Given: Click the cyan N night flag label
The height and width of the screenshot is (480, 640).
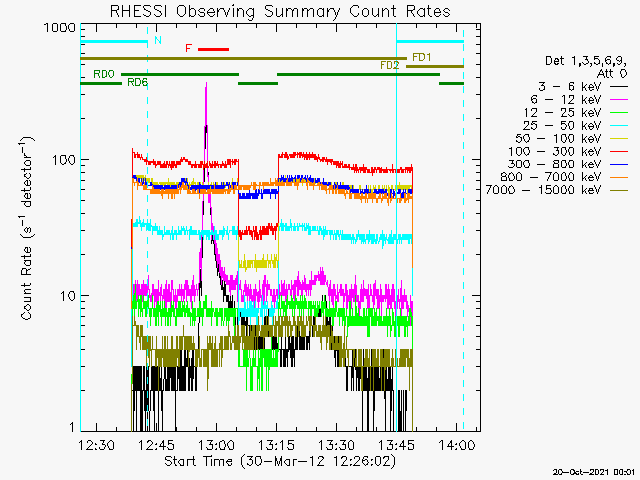Looking at the screenshot, I should 158,40.
